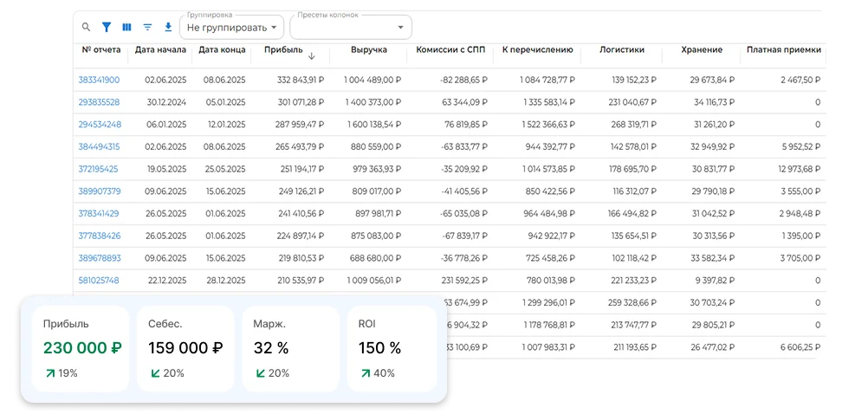Open report link 581025748
The height and width of the screenshot is (414, 868).
pos(99,280)
